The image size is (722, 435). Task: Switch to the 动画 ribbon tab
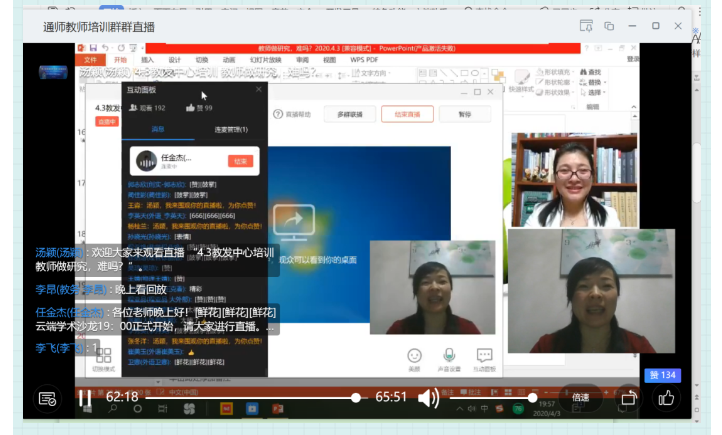(229, 60)
